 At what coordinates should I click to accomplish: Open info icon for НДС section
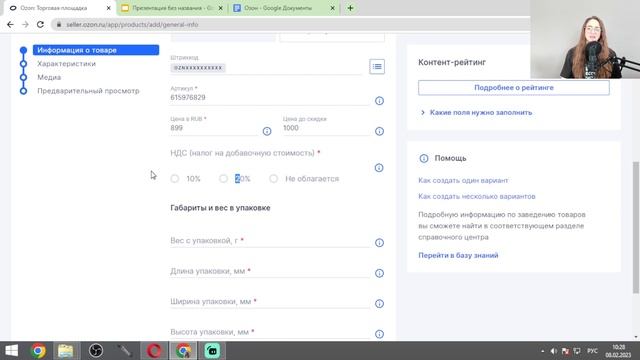[379, 168]
